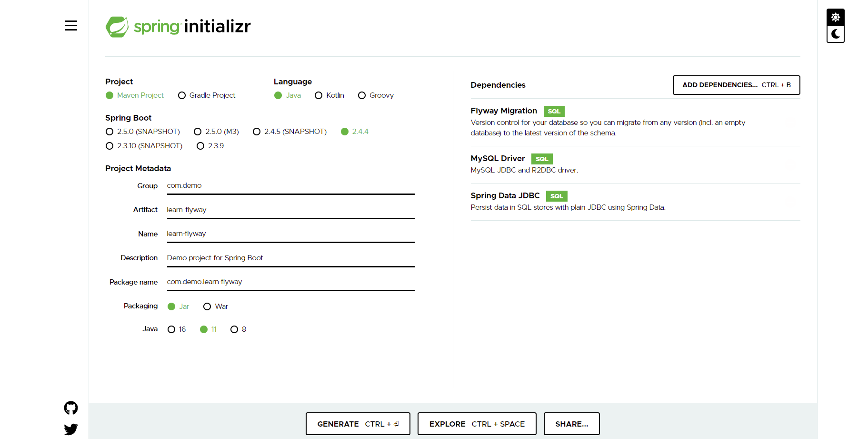Select the MySQL Driver dependency title
The image size is (868, 439).
498,158
